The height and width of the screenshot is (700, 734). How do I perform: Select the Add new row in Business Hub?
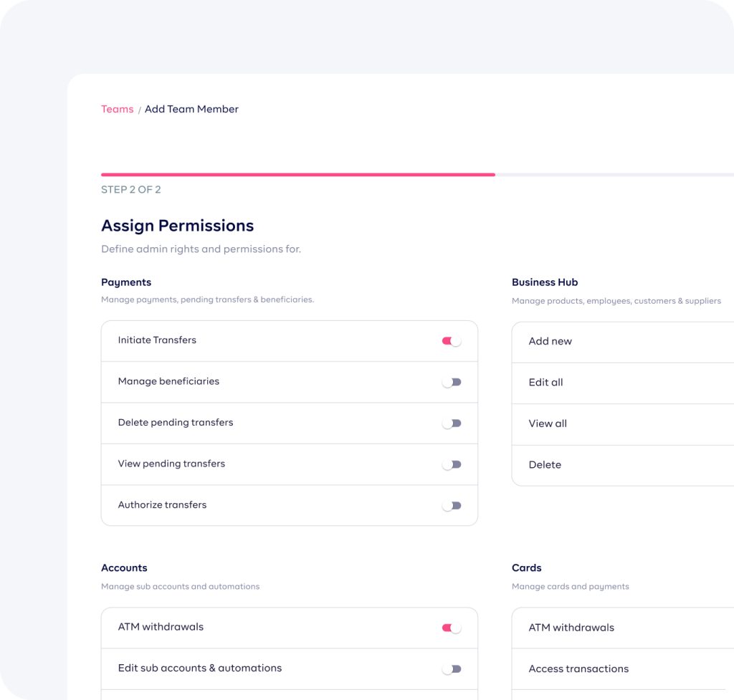623,342
